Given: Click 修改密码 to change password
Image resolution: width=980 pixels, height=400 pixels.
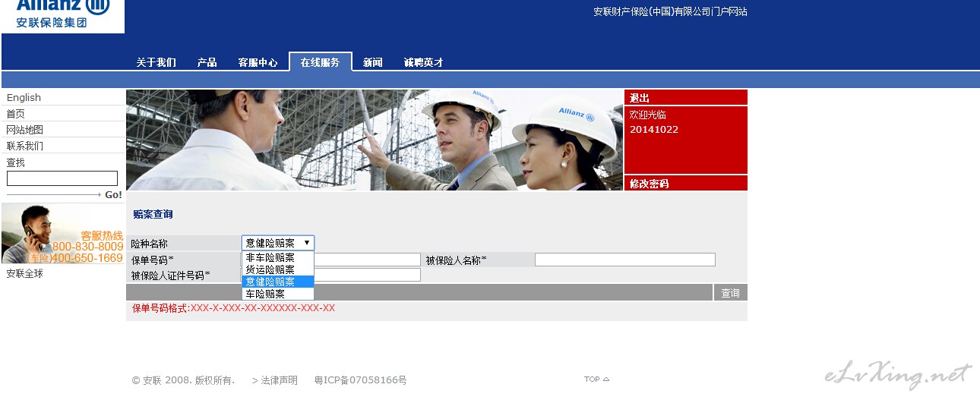Looking at the screenshot, I should tap(649, 184).
